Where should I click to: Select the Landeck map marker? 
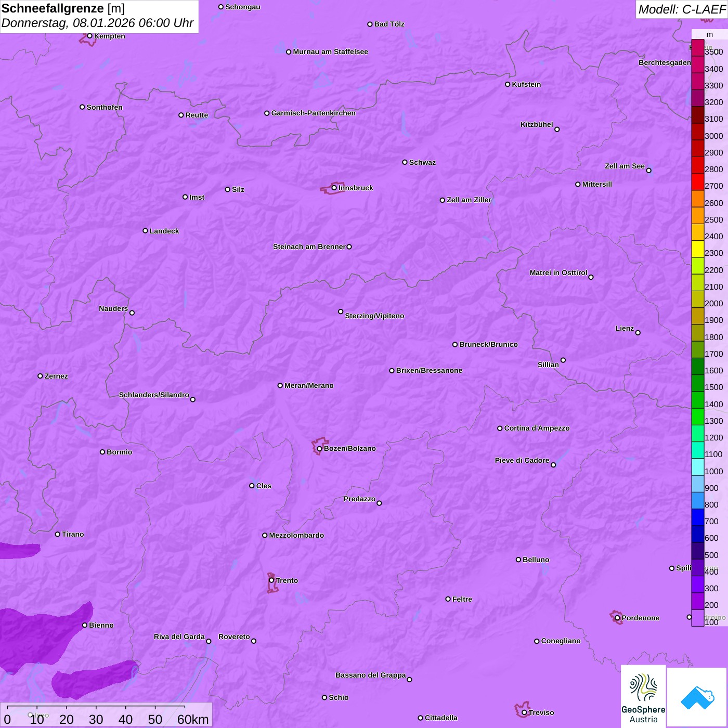click(x=146, y=231)
